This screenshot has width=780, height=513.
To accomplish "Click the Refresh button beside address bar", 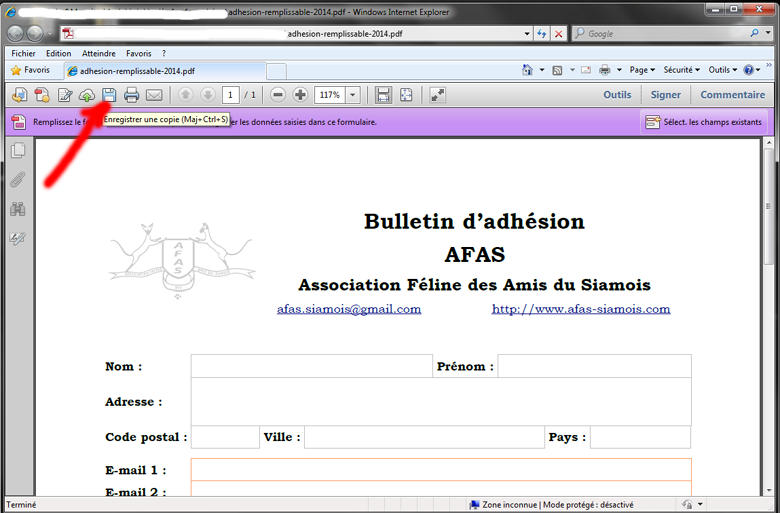I will pos(542,34).
